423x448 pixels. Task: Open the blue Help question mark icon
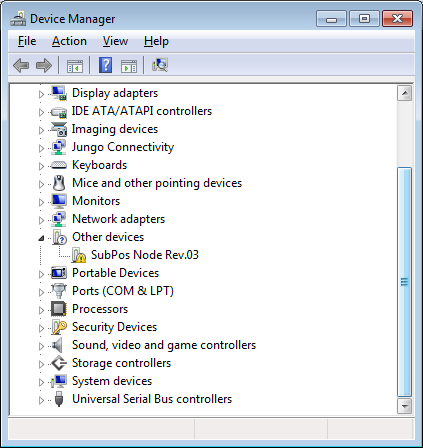(105, 65)
